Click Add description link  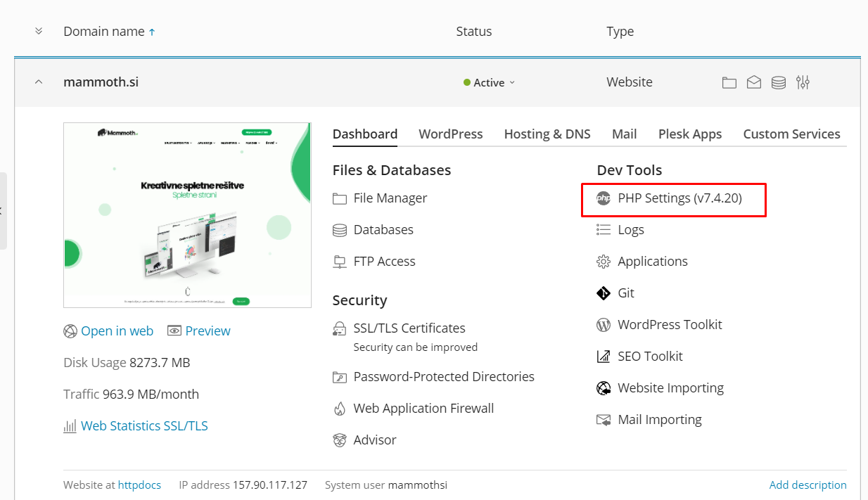tap(808, 485)
